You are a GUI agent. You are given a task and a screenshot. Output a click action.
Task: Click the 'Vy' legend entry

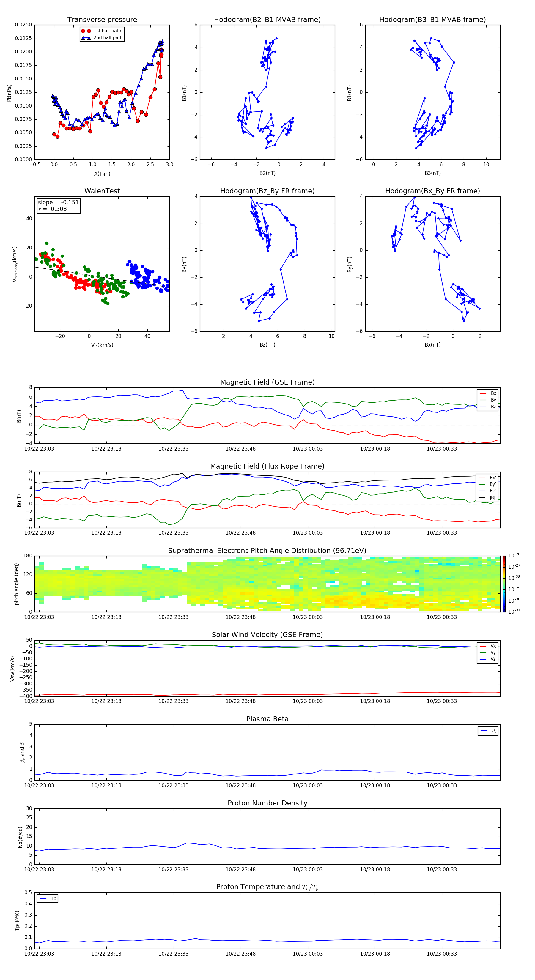point(488,652)
